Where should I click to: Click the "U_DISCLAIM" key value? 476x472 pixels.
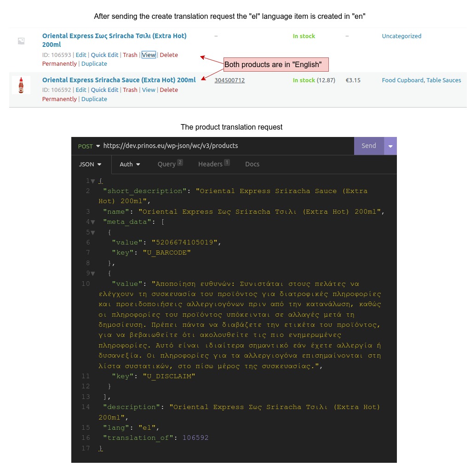point(169,376)
